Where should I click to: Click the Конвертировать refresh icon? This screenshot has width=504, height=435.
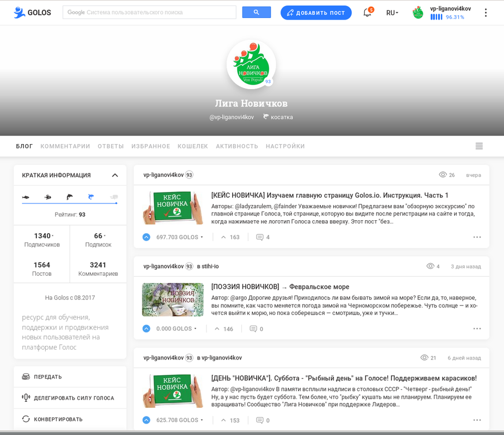tap(26, 419)
